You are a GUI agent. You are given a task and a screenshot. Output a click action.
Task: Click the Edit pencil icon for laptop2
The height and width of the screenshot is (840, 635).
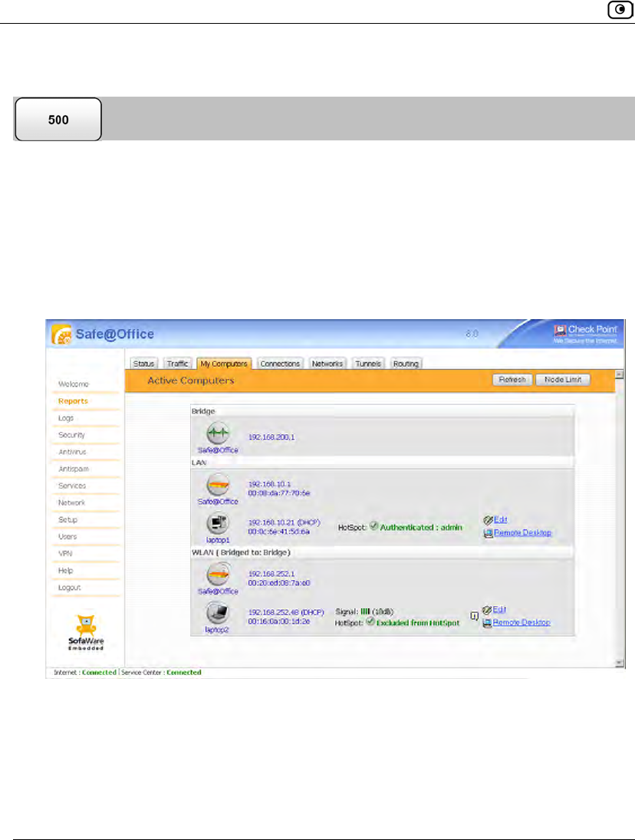click(487, 610)
